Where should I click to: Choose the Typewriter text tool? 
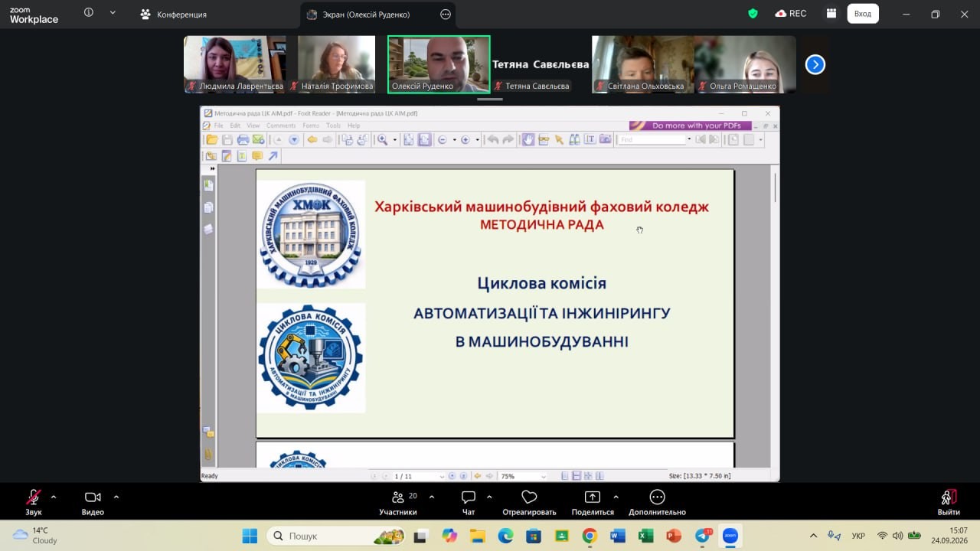click(590, 139)
